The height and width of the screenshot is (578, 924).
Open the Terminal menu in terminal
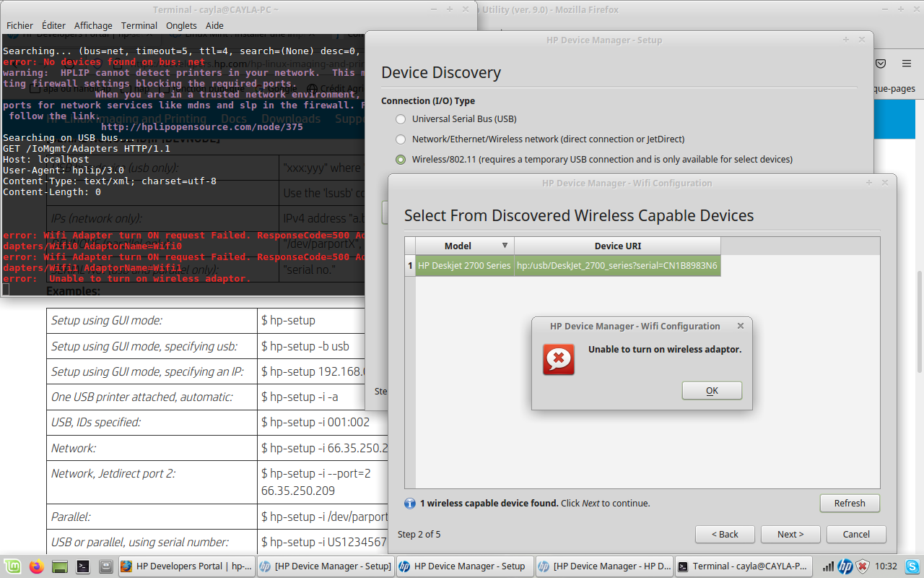pos(139,25)
